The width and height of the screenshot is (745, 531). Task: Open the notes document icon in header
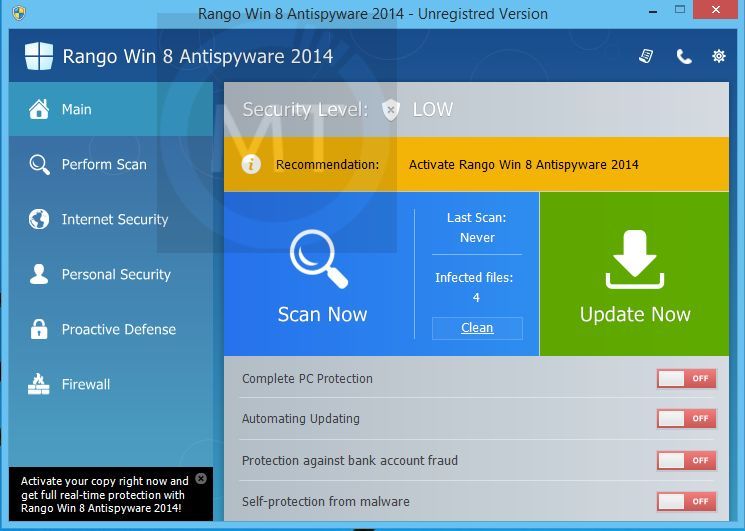(646, 56)
